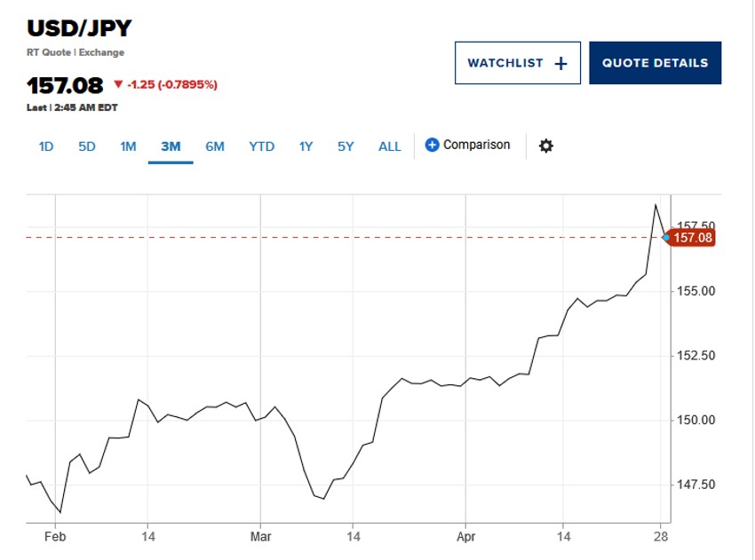
Task: Switch to the 5Y range
Action: (346, 146)
